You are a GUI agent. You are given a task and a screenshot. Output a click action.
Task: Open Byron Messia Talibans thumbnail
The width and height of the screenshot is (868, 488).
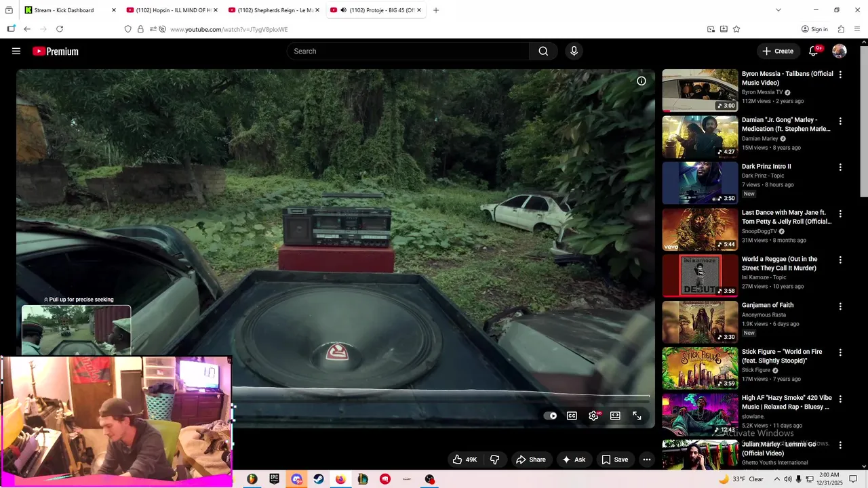(700, 90)
